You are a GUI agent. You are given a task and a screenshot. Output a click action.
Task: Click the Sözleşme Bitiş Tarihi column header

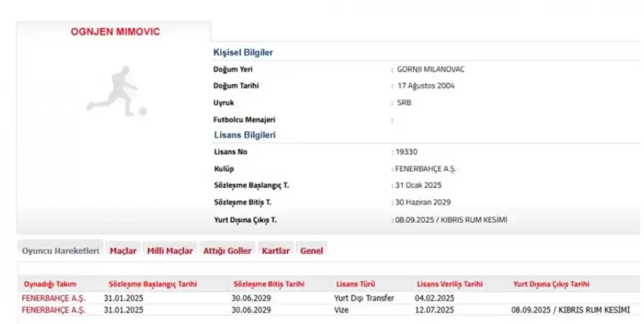click(x=269, y=284)
